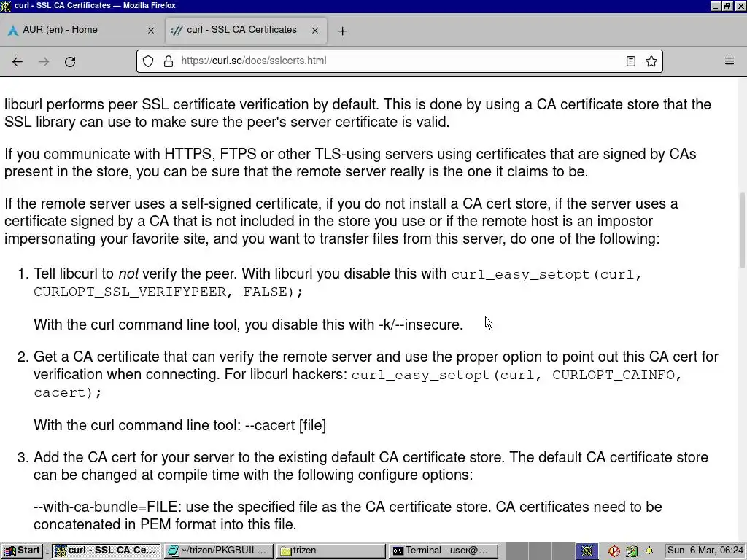This screenshot has width=747, height=560.
Task: Click the page vertical scrollbar thumb
Action: point(742,230)
